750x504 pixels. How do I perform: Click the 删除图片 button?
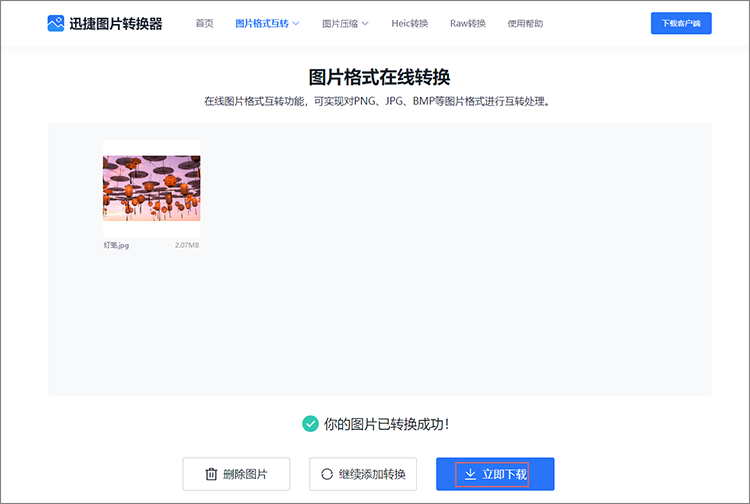[236, 474]
